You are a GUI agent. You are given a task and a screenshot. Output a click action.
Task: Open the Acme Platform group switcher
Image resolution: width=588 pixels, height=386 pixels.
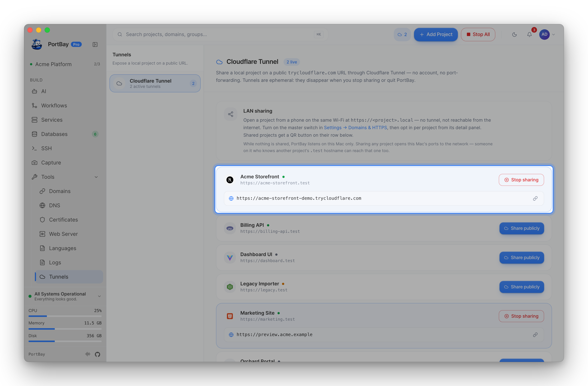tap(65, 64)
